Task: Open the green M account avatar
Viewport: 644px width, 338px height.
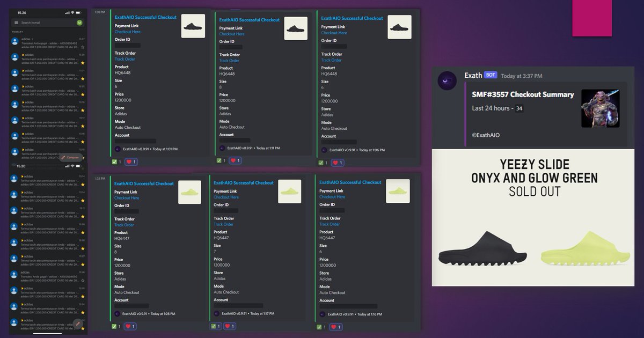Action: (x=79, y=23)
